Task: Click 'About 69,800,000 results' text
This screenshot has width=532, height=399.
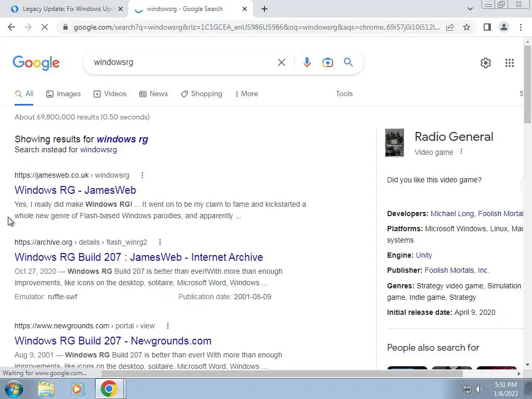Action: tap(82, 117)
